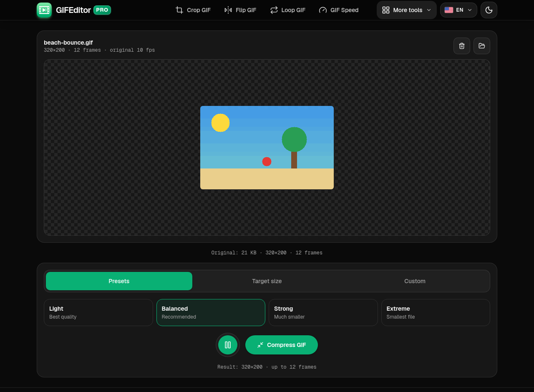Click the beach-bounce GIF preview image
The height and width of the screenshot is (392, 534).
point(267,148)
